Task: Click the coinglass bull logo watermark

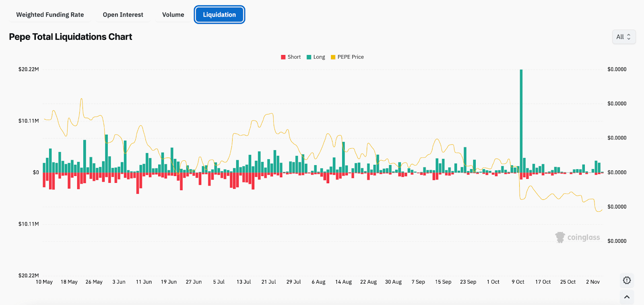Action: pyautogui.click(x=560, y=237)
